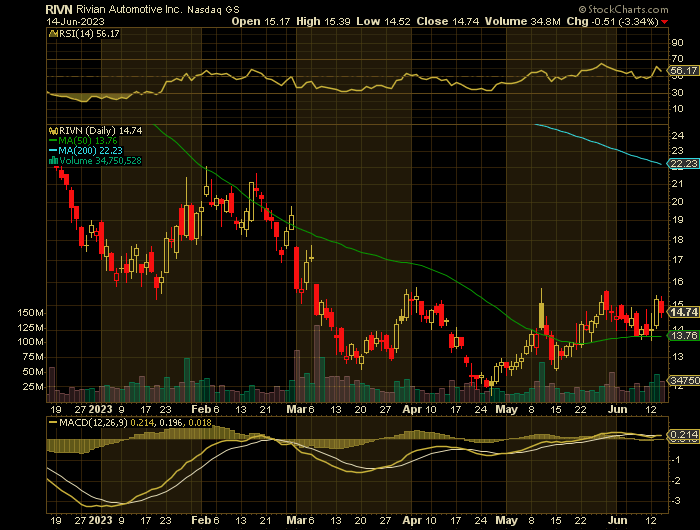This screenshot has width=700, height=530.
Task: Click the -1 level on MACD axis
Action: coord(676,460)
